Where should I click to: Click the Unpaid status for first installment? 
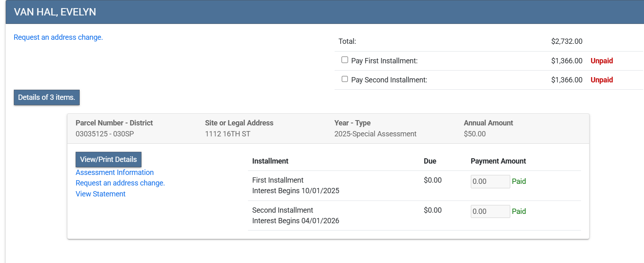coord(601,61)
